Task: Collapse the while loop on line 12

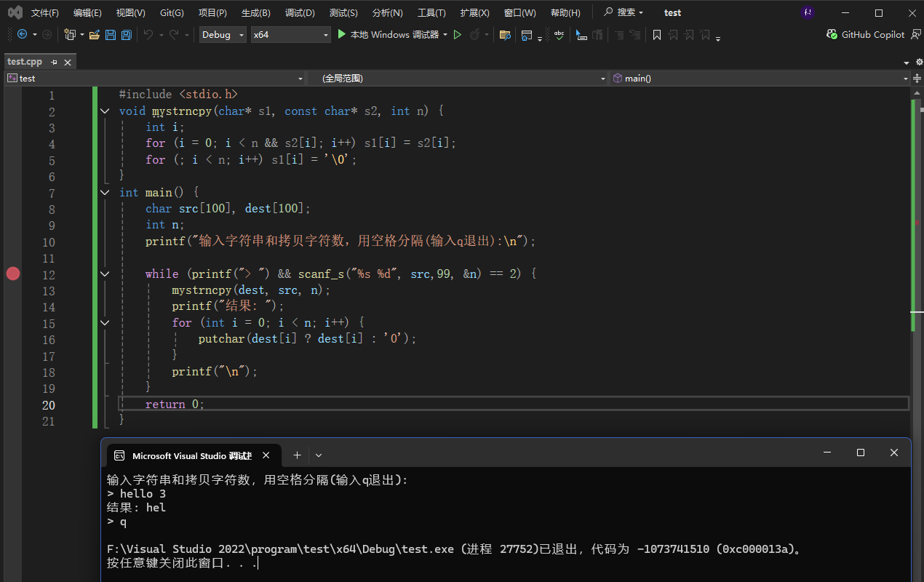Action: click(x=105, y=274)
